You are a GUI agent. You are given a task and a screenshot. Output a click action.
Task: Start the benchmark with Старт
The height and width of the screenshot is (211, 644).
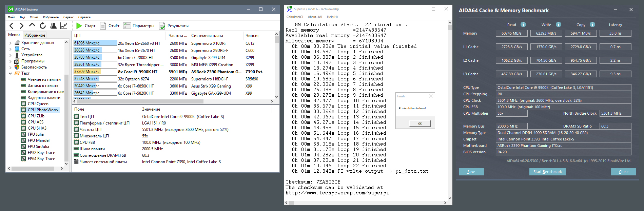pos(86,26)
